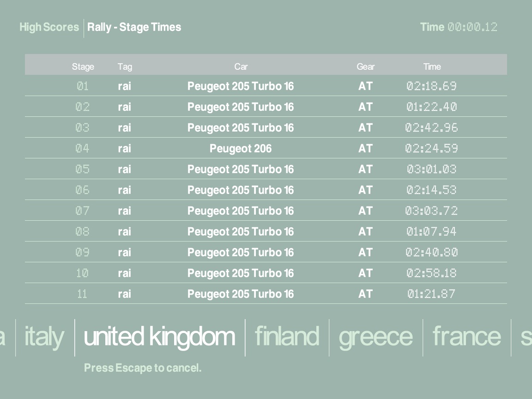Click the 01:07.94 stage time
Image resolution: width=532 pixels, height=399 pixels.
coord(431,232)
